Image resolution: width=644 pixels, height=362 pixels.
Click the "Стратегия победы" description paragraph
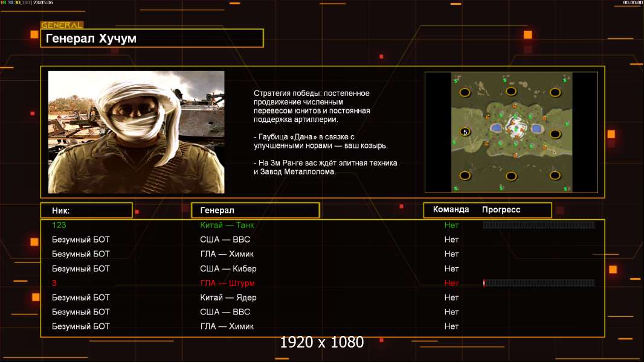click(312, 106)
